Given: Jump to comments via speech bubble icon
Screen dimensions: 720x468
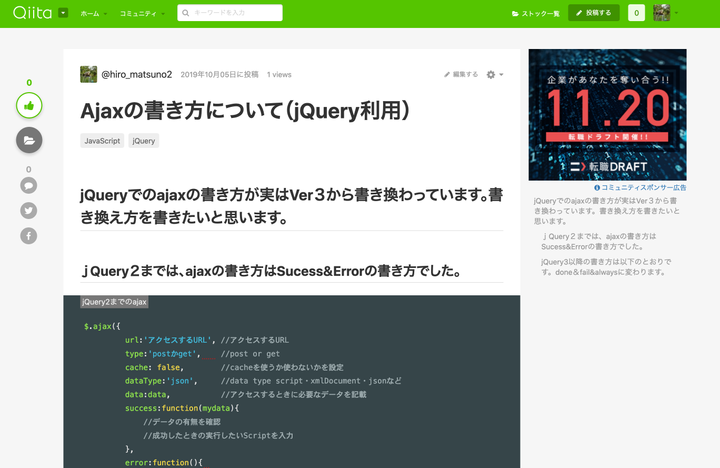Looking at the screenshot, I should click(28, 186).
